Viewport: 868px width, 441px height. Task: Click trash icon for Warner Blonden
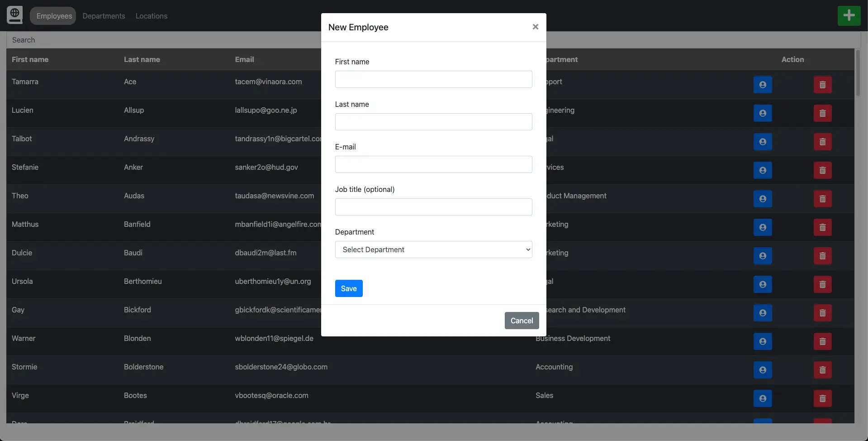click(822, 341)
